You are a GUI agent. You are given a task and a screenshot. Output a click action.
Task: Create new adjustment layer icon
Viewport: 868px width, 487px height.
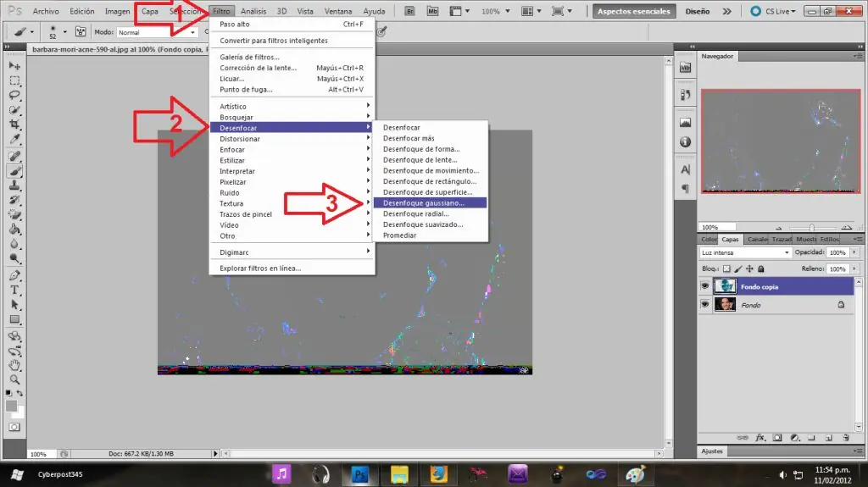[x=795, y=438]
